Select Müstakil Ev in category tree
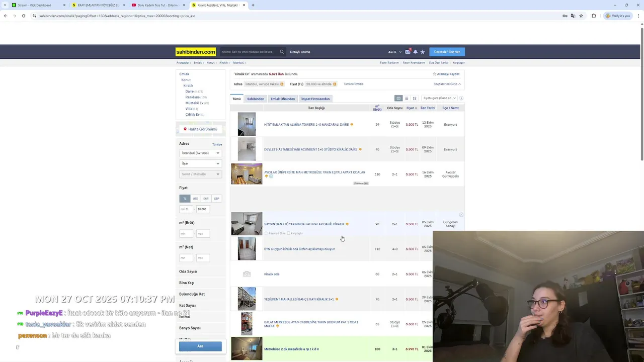 pyautogui.click(x=194, y=103)
